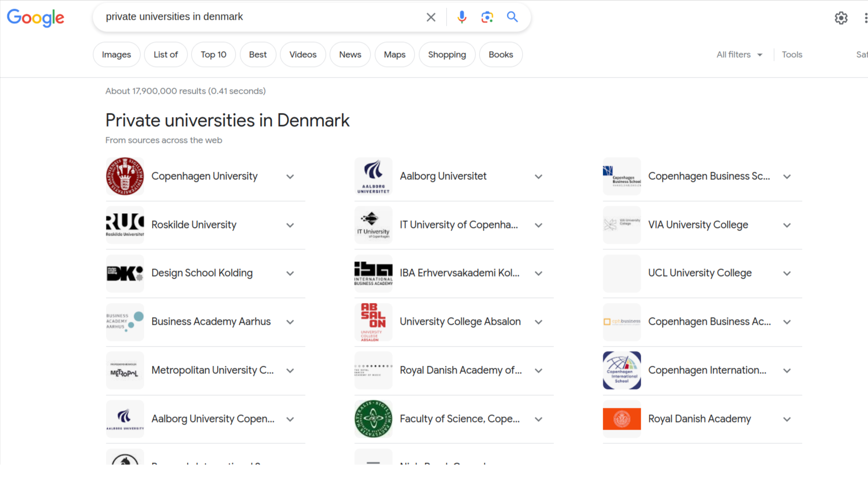This screenshot has width=868, height=497.
Task: Click the Roskilde University RUC logo
Action: [x=125, y=225]
